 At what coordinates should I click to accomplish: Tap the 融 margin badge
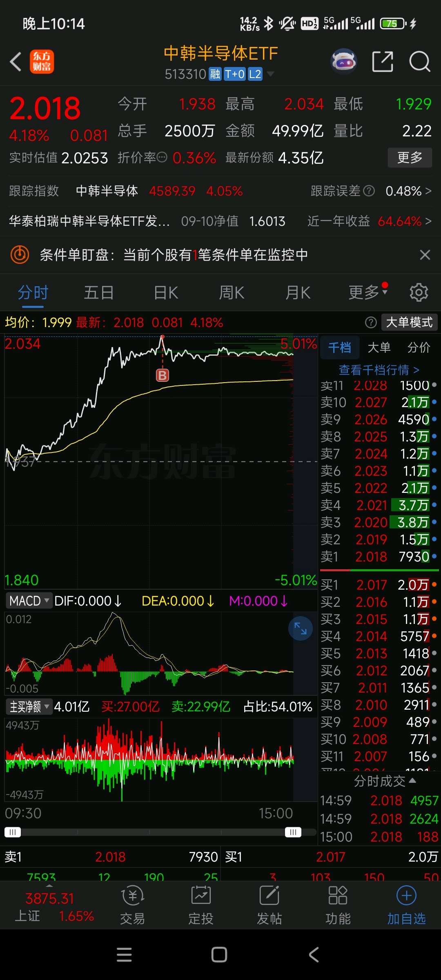click(215, 74)
